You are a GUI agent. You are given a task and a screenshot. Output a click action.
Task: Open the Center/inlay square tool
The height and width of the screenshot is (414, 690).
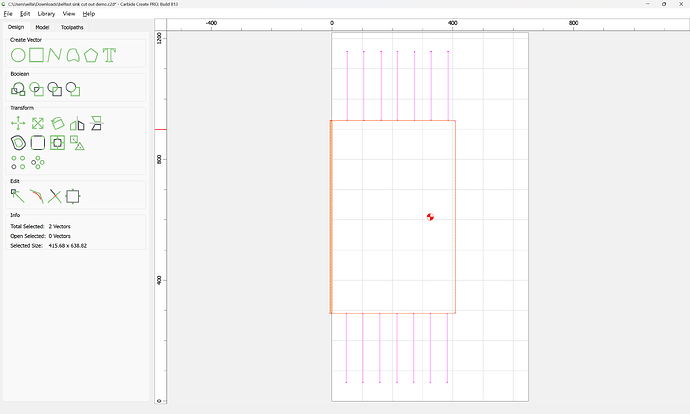58,143
